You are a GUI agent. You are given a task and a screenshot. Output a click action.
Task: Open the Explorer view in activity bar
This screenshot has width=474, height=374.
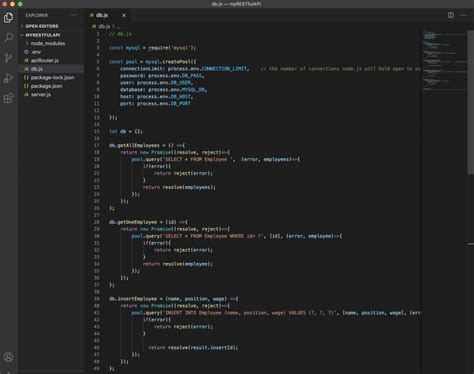8,18
